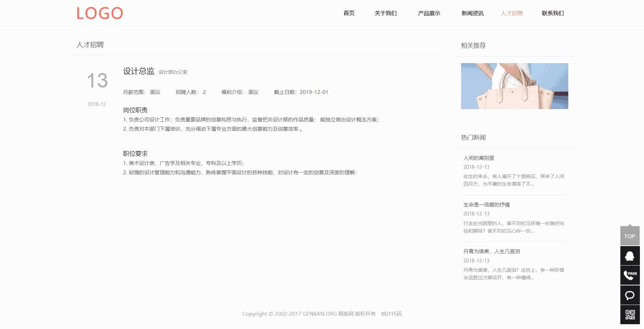
Task: Click the 岗位职责 heading
Action: click(135, 110)
